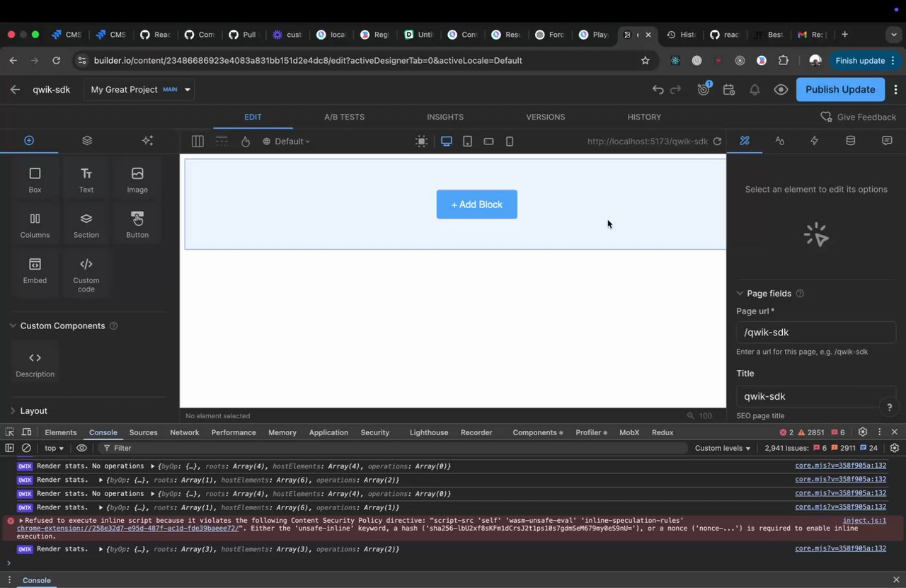Open the Elements DevTools tab

[61, 432]
